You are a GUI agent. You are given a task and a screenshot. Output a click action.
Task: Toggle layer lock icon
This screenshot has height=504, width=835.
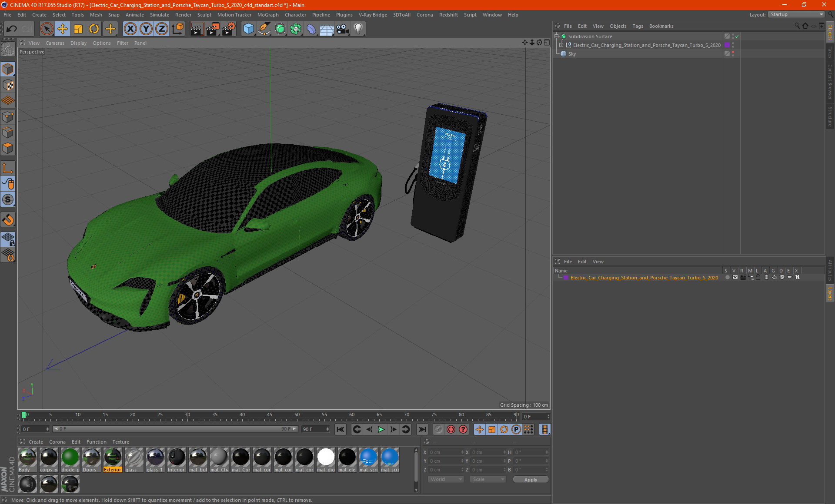click(x=758, y=277)
